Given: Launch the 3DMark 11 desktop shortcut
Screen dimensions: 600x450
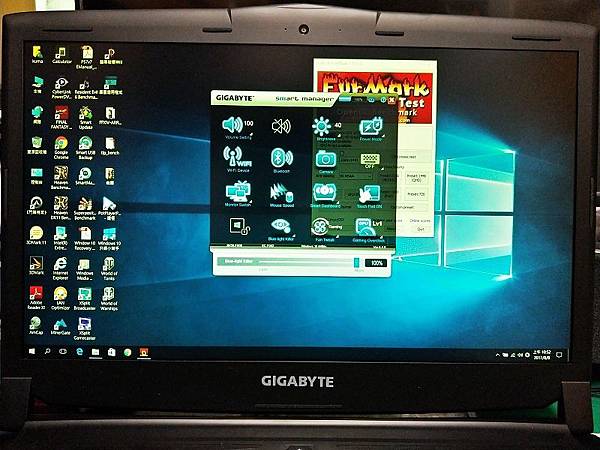Looking at the screenshot, I should tap(37, 235).
